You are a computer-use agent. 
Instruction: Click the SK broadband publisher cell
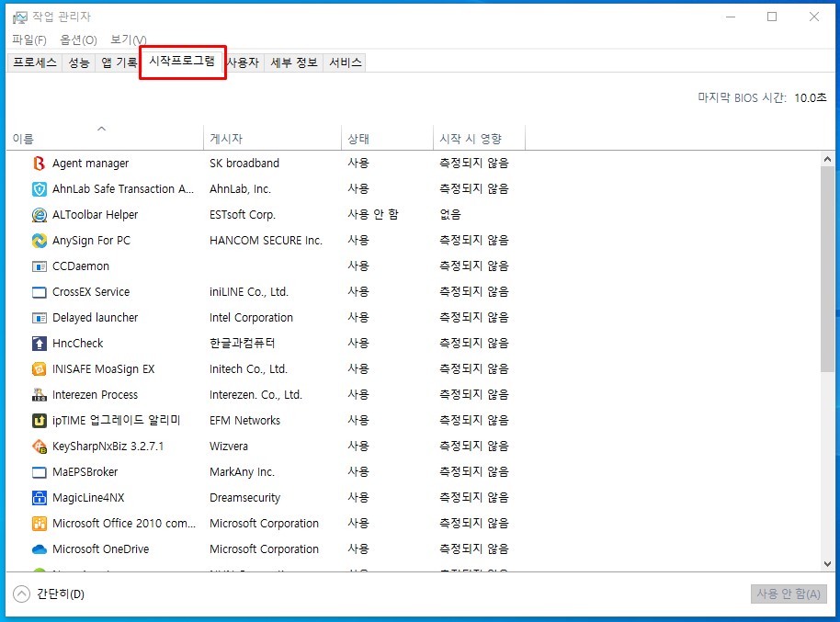244,163
